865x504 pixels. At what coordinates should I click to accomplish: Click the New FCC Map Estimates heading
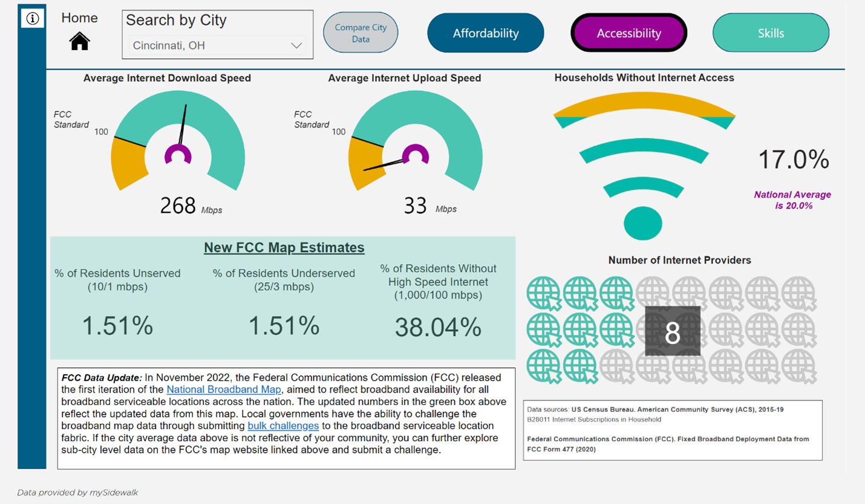283,247
